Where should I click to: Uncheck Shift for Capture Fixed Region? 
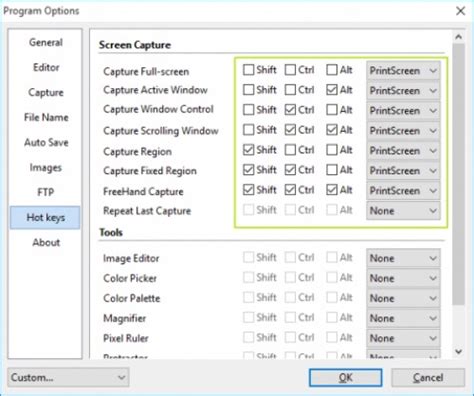(x=248, y=170)
